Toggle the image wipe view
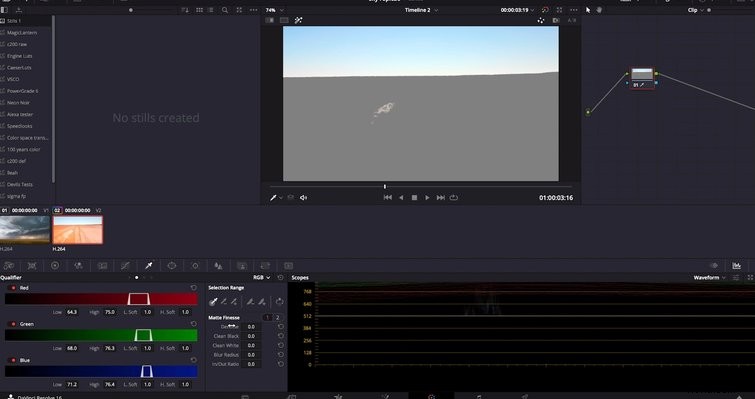Viewport: 755px width, 399px height. (x=270, y=20)
